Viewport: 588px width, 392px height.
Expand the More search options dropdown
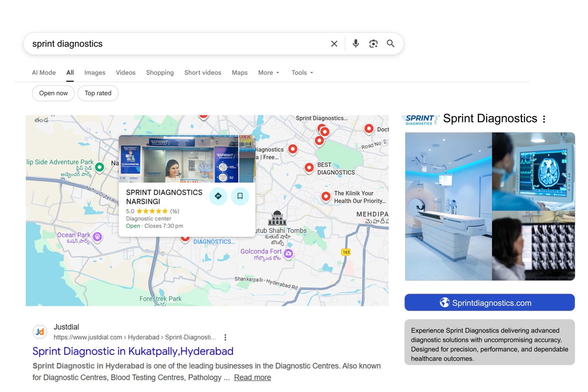(x=269, y=73)
